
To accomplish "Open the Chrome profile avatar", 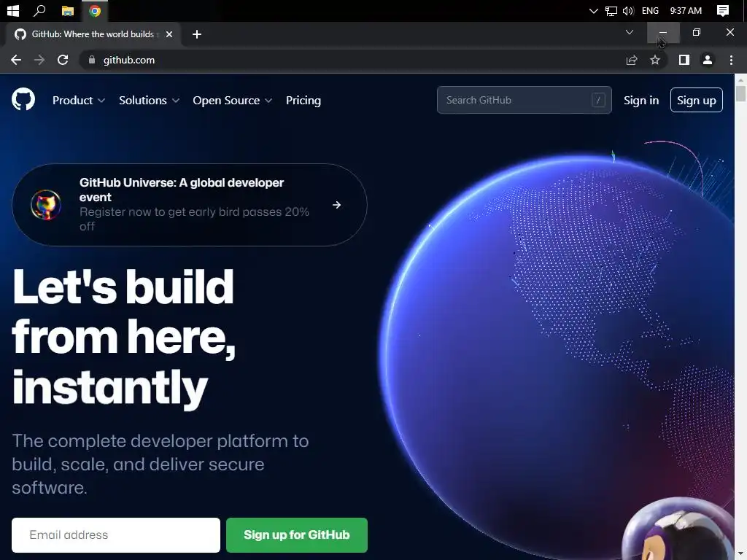I will [708, 60].
